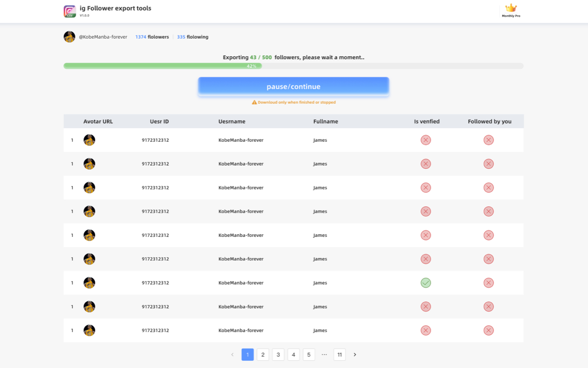The image size is (588, 368).
Task: Click the ig CSV export tool logo icon
Action: 69,11
